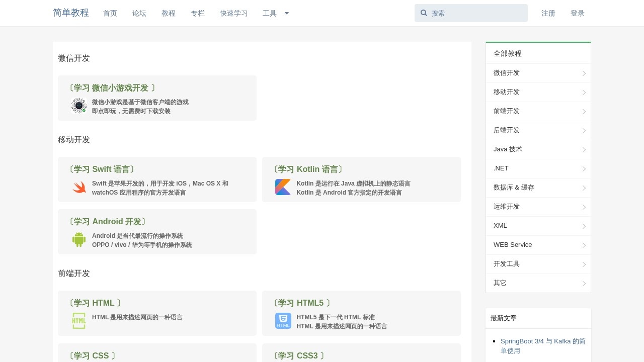Click the Kotlin logo icon
Screen dimensions: 644x362
[x=283, y=187]
